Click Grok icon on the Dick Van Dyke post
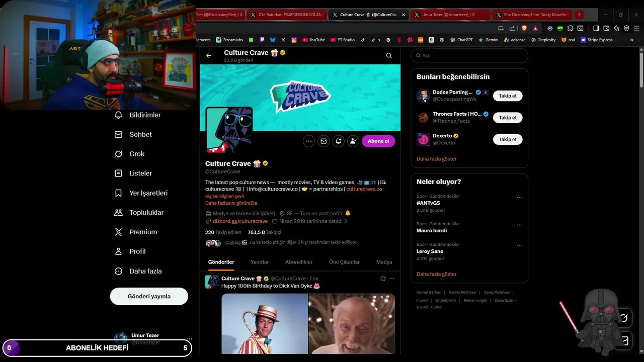This screenshot has height=362, width=644. pos(383,279)
